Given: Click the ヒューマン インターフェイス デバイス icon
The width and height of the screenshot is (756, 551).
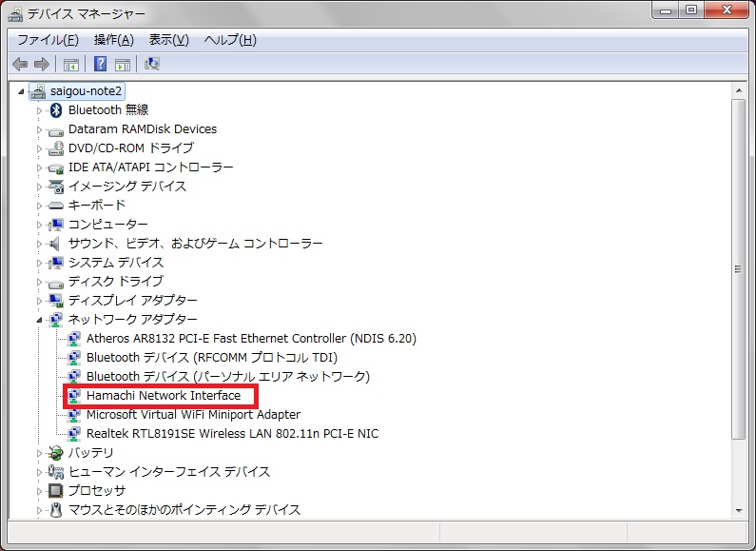Looking at the screenshot, I should click(56, 472).
